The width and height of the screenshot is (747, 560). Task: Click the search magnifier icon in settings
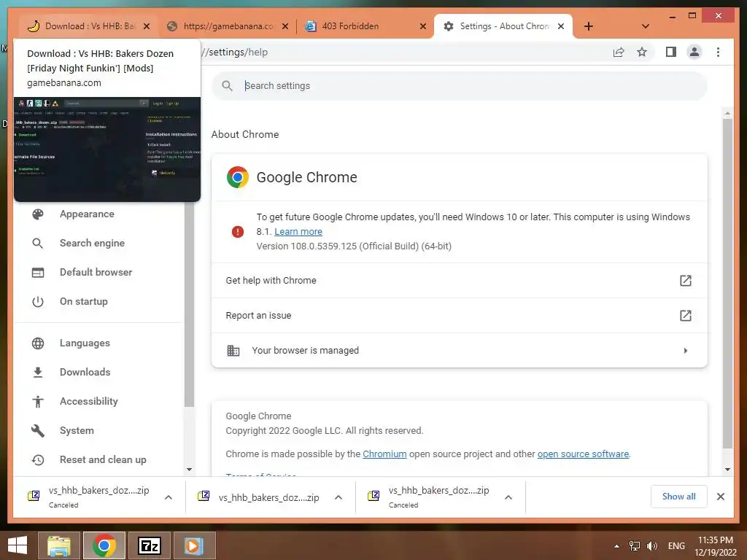(228, 86)
